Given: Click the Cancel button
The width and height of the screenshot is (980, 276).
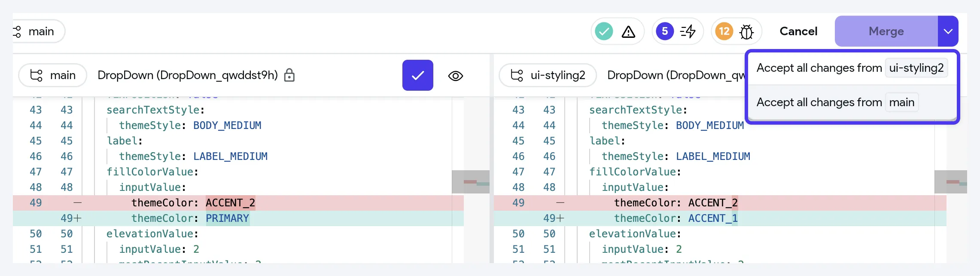Looking at the screenshot, I should click(798, 31).
